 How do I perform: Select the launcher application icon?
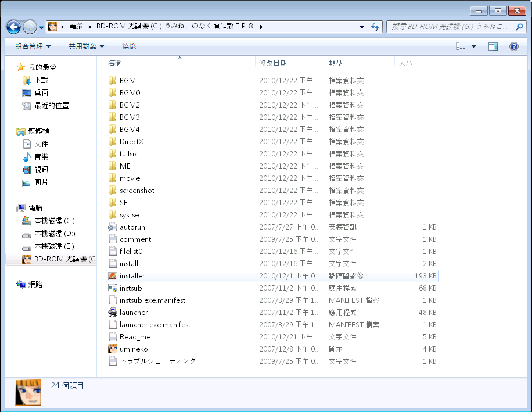pyautogui.click(x=112, y=313)
